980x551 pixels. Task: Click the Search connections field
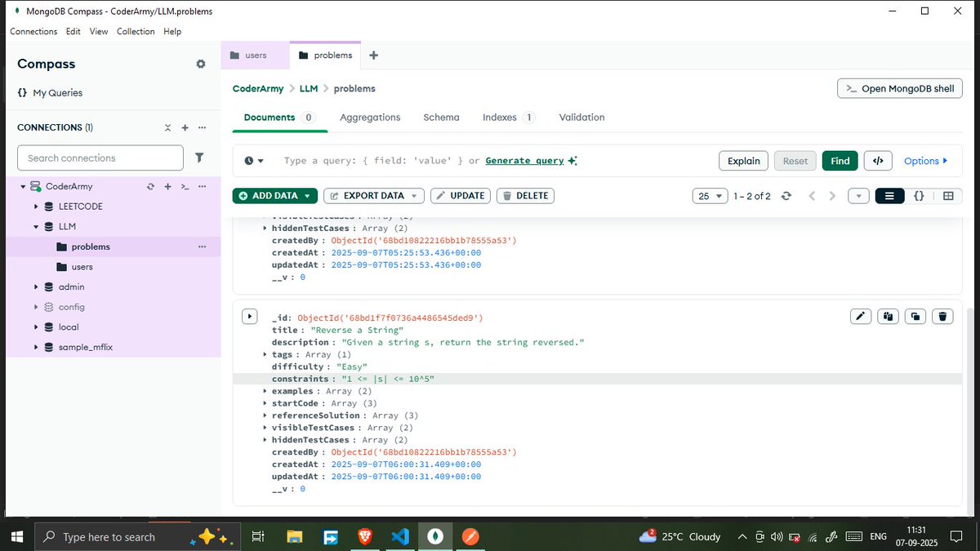tap(100, 158)
